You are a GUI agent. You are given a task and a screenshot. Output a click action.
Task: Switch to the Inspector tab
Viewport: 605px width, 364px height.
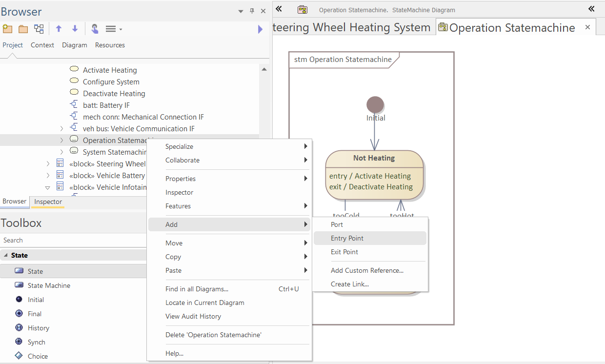point(48,202)
